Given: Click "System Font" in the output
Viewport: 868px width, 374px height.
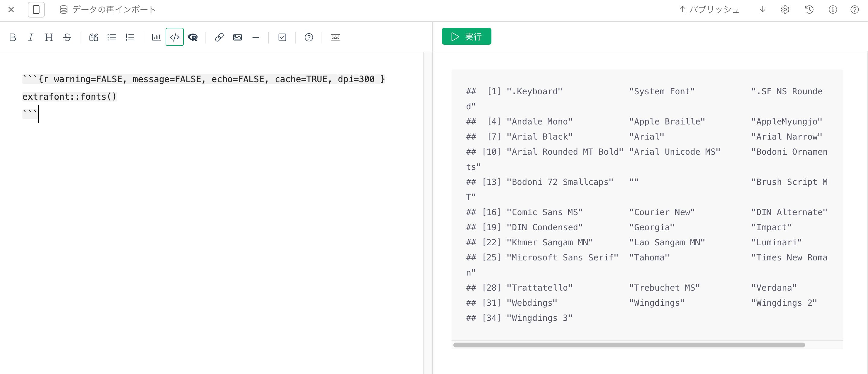Looking at the screenshot, I should [662, 91].
